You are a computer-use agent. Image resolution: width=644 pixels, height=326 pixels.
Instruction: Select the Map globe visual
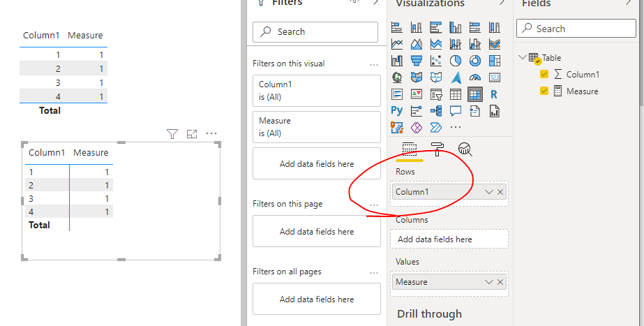pos(397,77)
